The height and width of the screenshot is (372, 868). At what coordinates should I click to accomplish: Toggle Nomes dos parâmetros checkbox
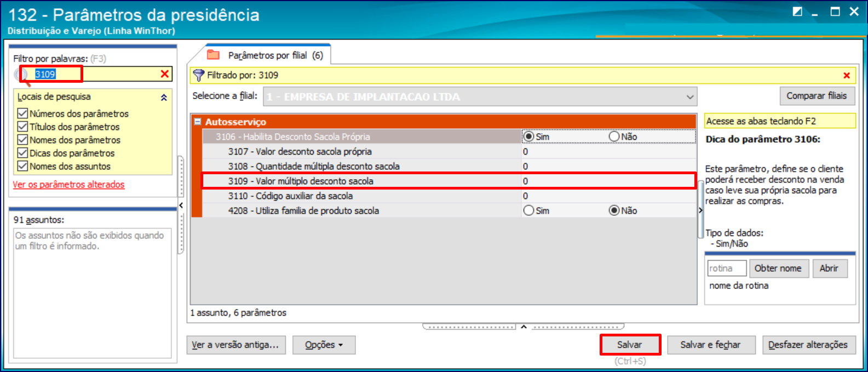point(22,140)
